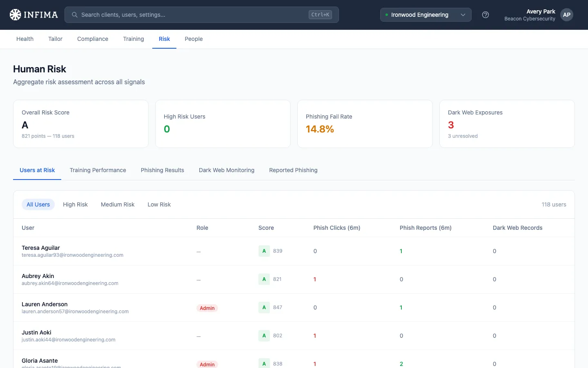Open the help question mark icon
This screenshot has height=368, width=588.
coord(486,15)
